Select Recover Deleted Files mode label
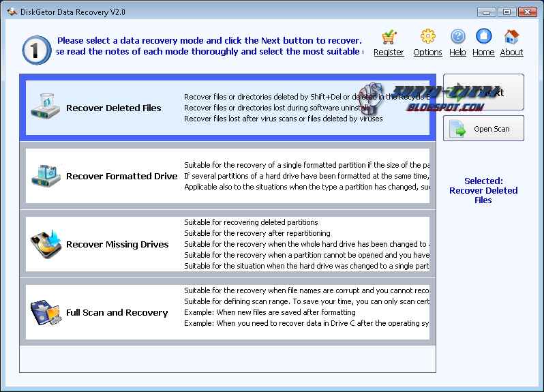Image resolution: width=544 pixels, height=392 pixels. [114, 108]
